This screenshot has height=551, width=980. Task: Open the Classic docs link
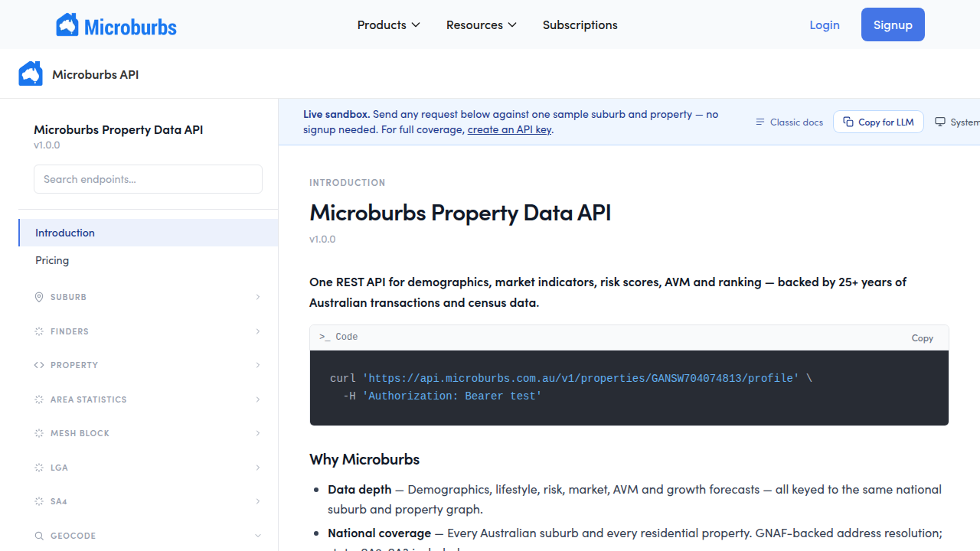coord(789,122)
